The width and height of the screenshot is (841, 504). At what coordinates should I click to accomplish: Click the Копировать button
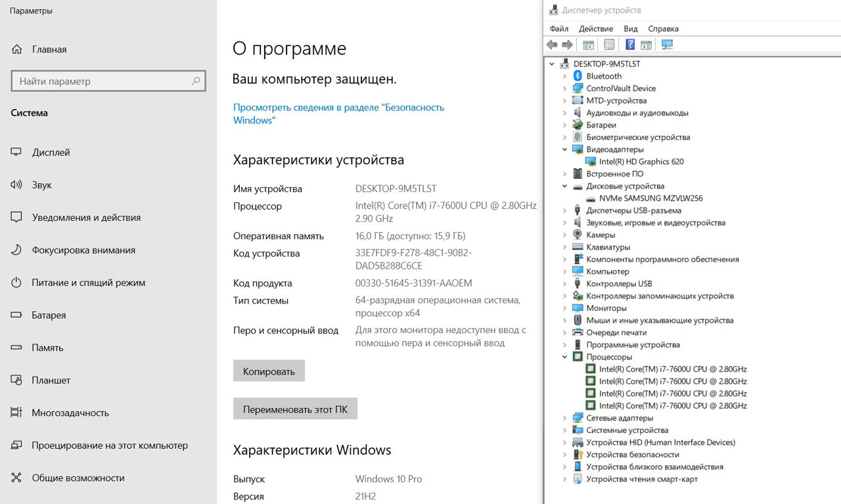coord(269,371)
